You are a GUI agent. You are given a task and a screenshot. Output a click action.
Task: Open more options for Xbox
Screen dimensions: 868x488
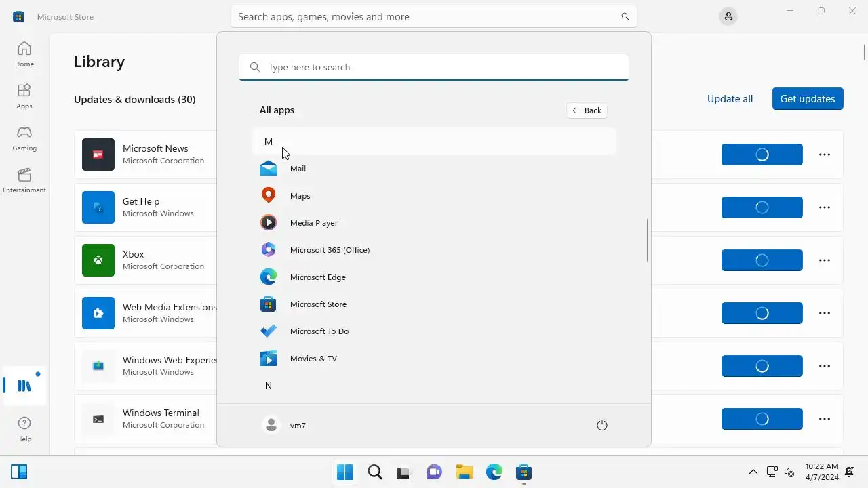(x=825, y=260)
